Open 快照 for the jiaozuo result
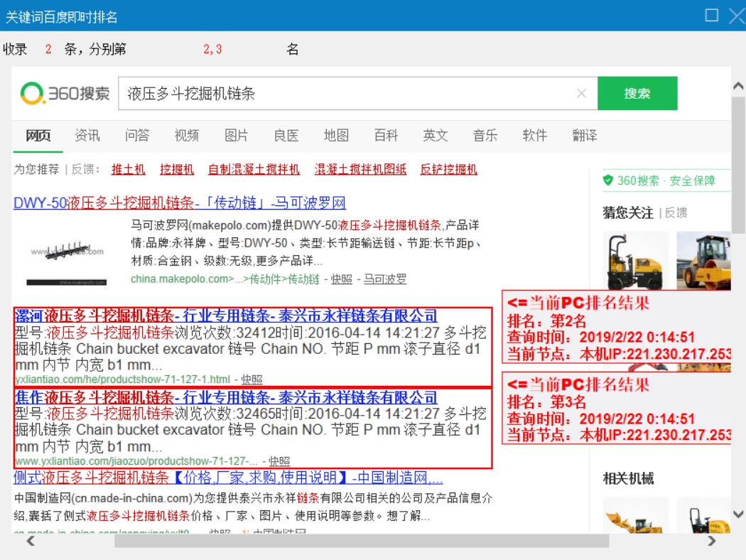746x560 pixels. [x=280, y=461]
